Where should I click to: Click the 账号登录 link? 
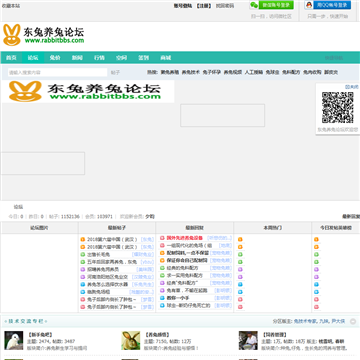(x=183, y=6)
